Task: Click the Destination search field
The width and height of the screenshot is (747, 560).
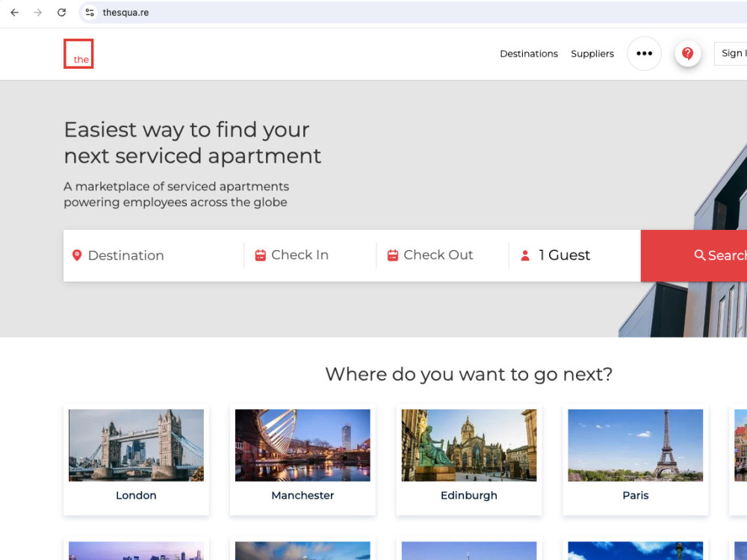Action: [x=153, y=255]
